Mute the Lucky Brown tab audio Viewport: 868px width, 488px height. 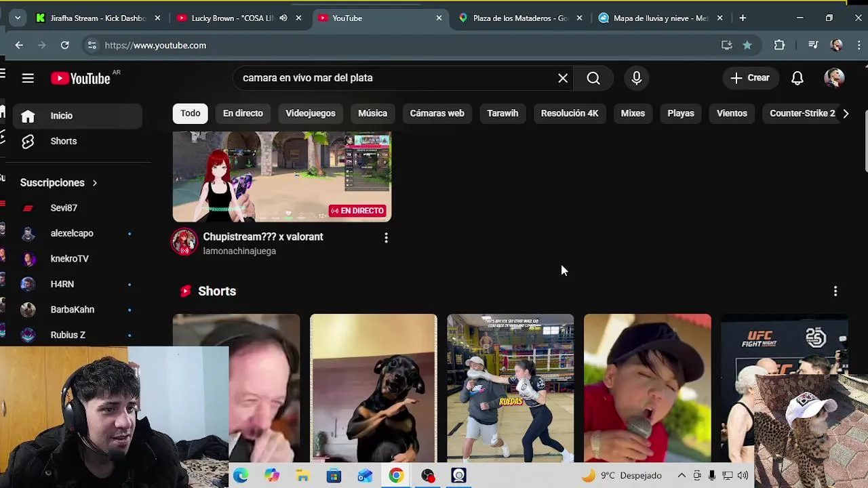pyautogui.click(x=283, y=18)
